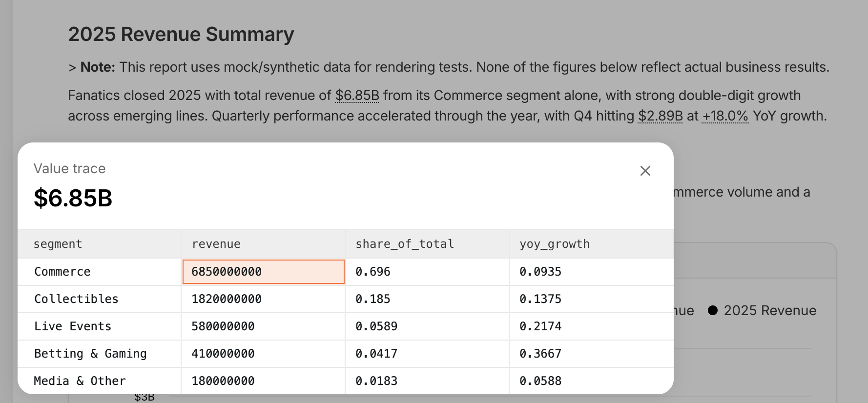The width and height of the screenshot is (868, 403).
Task: Click Betting & Gaming share 0.0417
Action: [427, 354]
